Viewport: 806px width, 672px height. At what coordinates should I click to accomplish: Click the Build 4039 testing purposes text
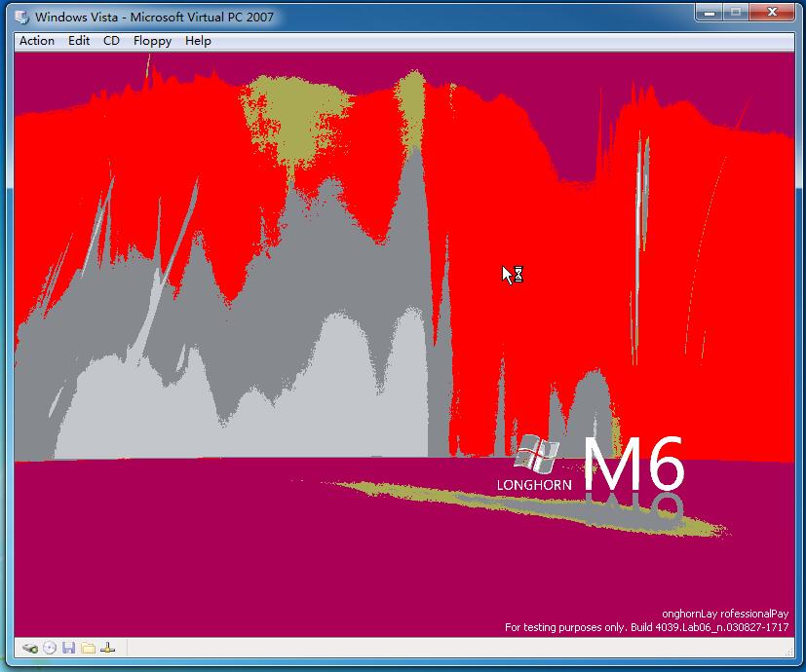pos(646,627)
